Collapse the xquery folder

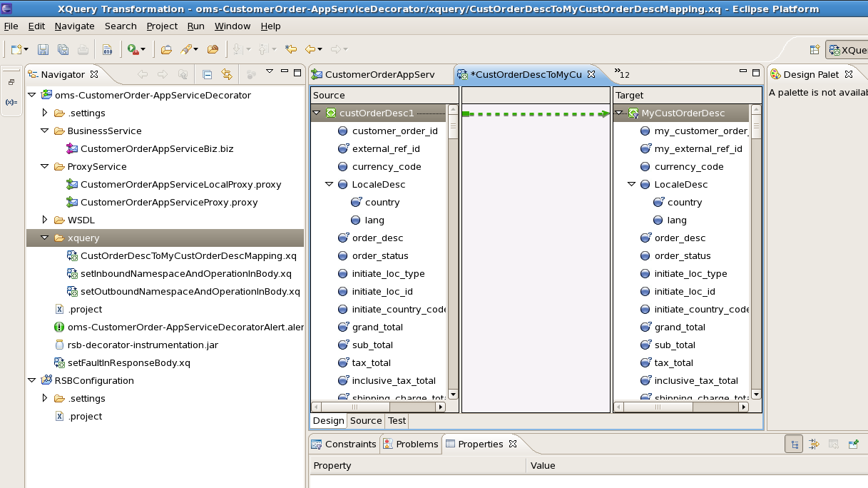(x=45, y=238)
